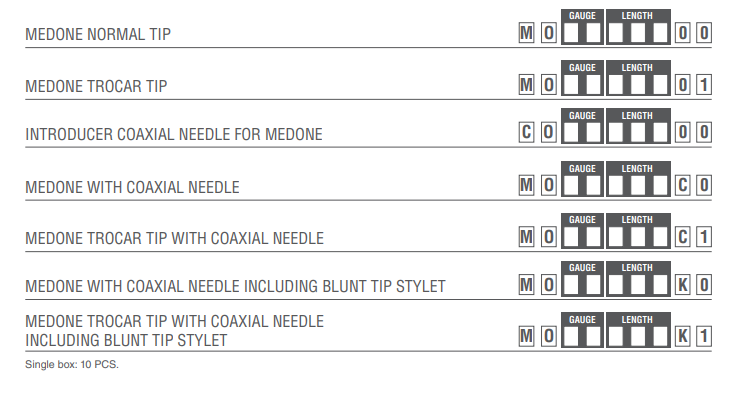Viewport: 756px width, 403px height.
Task: Click the final "1" box in MEDONE TROCAR TIP code
Action: pyautogui.click(x=704, y=84)
